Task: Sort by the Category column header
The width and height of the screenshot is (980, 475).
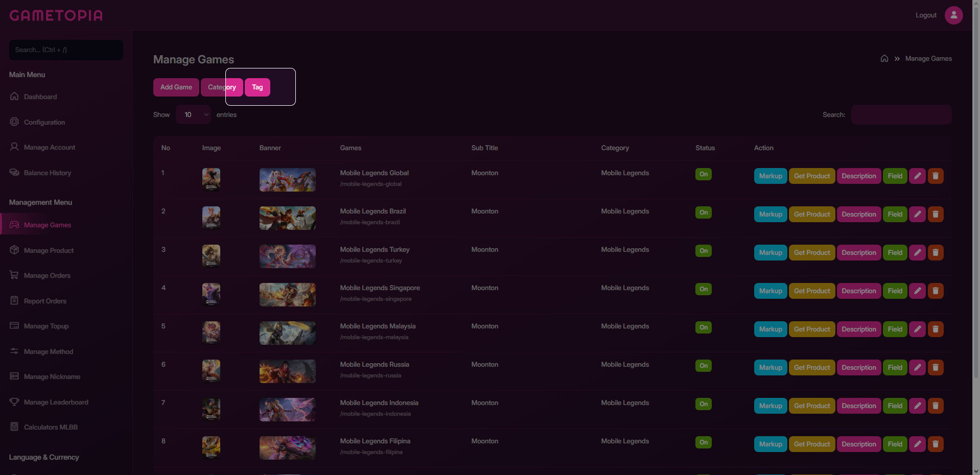Action: 615,148
